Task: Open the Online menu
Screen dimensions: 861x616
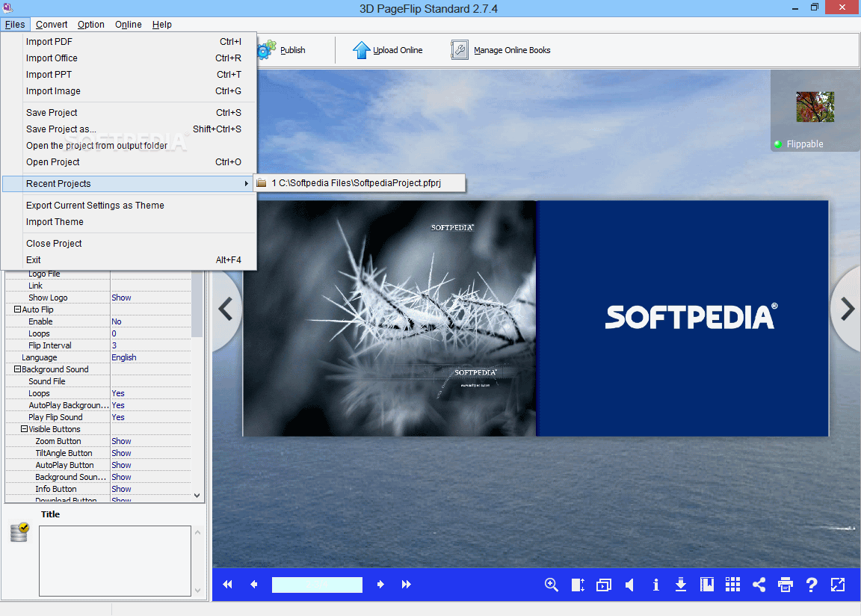Action: [128, 25]
